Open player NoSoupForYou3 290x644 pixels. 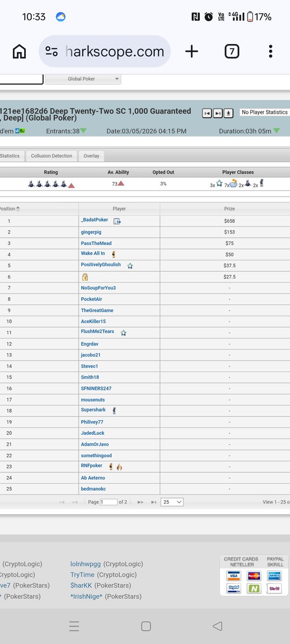point(98,288)
